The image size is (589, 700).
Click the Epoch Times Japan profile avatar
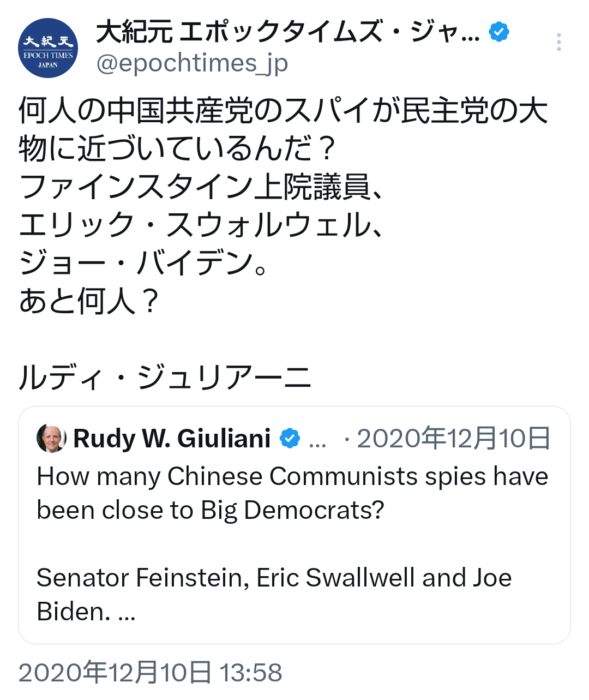[x=48, y=48]
